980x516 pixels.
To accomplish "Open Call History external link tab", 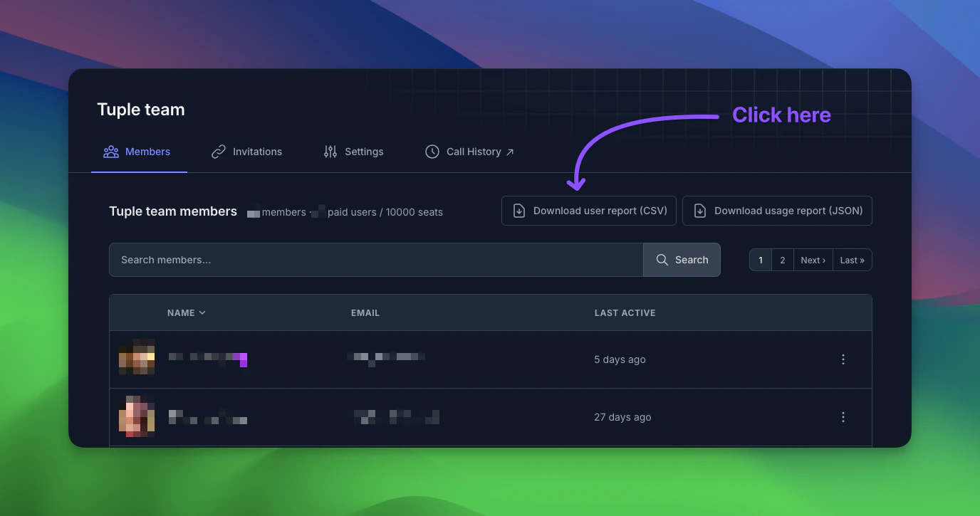I will pos(469,152).
